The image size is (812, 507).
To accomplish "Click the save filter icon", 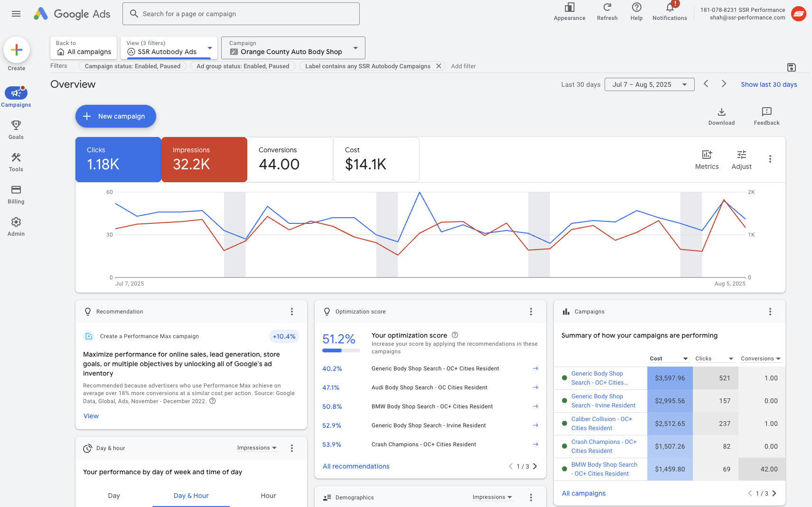I will [x=791, y=67].
